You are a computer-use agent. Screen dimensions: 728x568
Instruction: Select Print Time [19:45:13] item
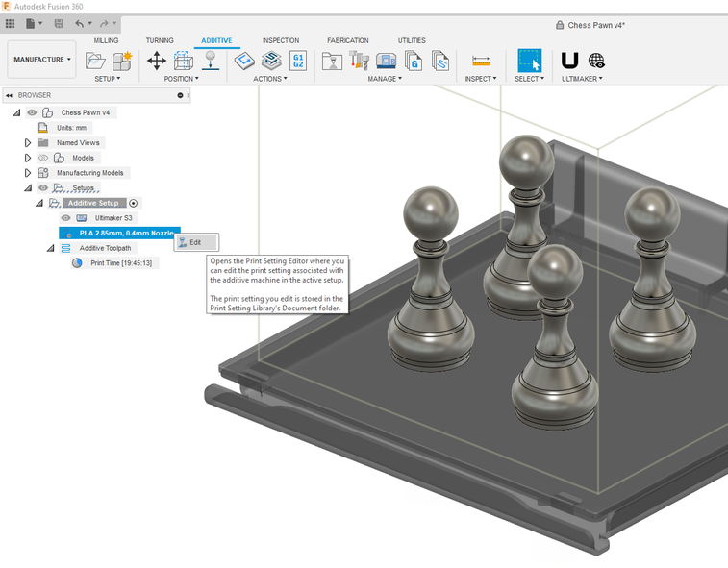pos(121,263)
